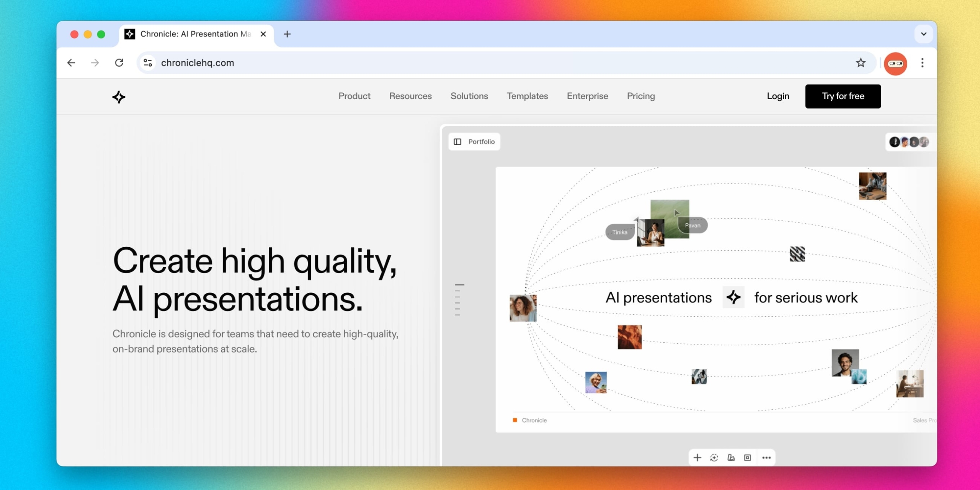Open the three-dot more options in toolbar
The width and height of the screenshot is (980, 490).
766,457
